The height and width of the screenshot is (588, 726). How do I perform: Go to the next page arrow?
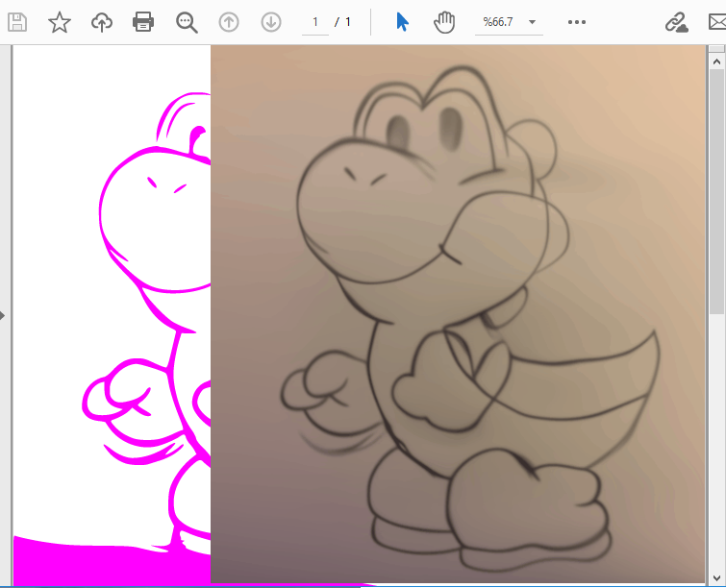pyautogui.click(x=271, y=22)
